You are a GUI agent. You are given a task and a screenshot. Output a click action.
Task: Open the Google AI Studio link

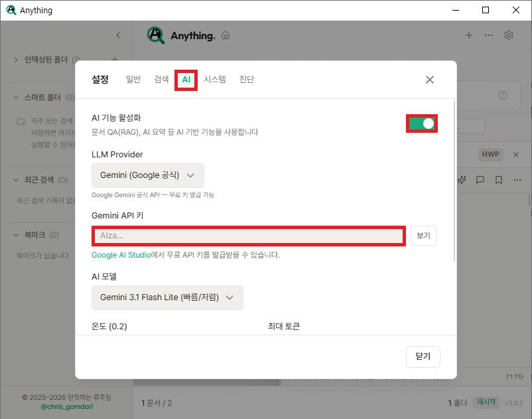[121, 255]
